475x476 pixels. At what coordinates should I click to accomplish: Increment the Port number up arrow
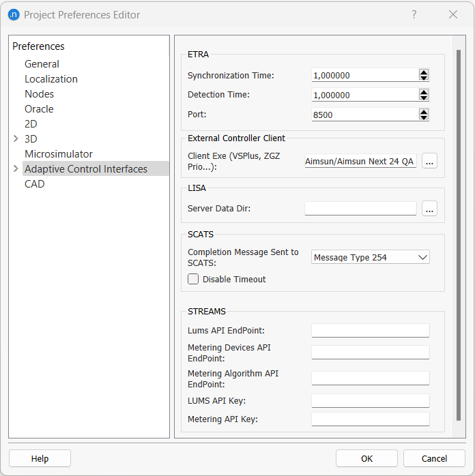pyautogui.click(x=424, y=111)
